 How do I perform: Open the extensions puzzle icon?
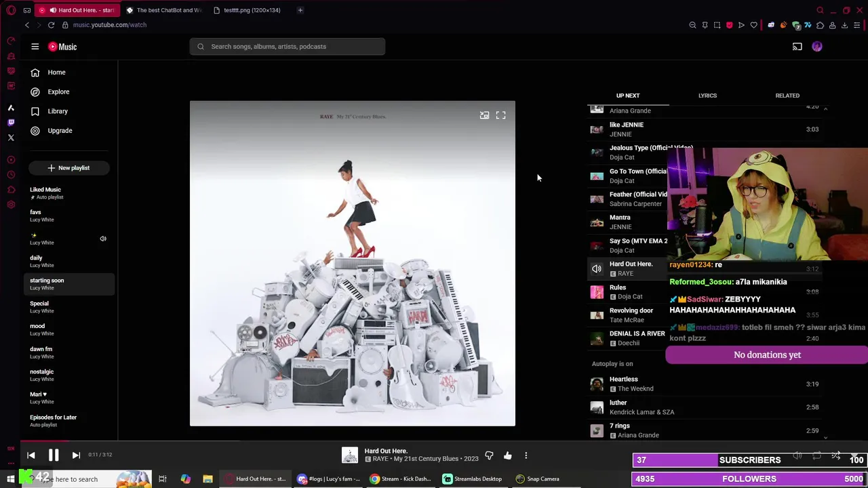click(x=820, y=25)
